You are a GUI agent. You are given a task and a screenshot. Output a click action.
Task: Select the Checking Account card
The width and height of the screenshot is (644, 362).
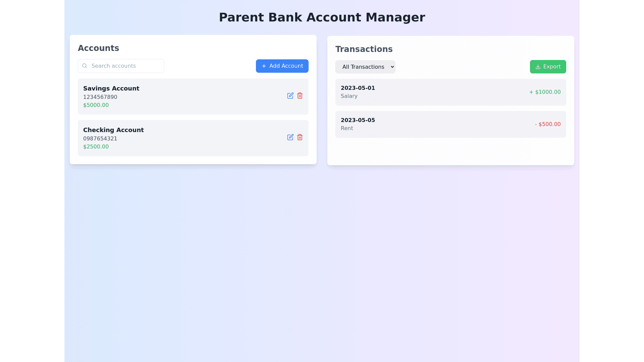pyautogui.click(x=193, y=138)
